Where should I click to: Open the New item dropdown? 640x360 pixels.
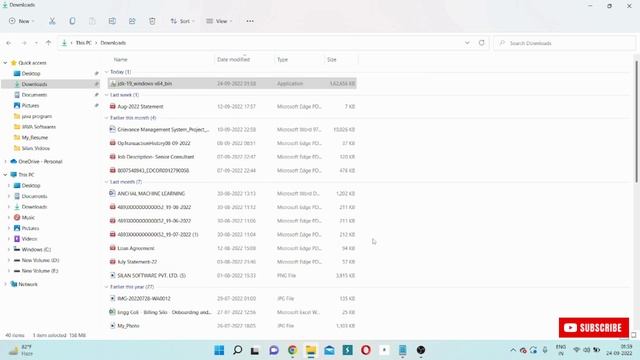[x=22, y=21]
